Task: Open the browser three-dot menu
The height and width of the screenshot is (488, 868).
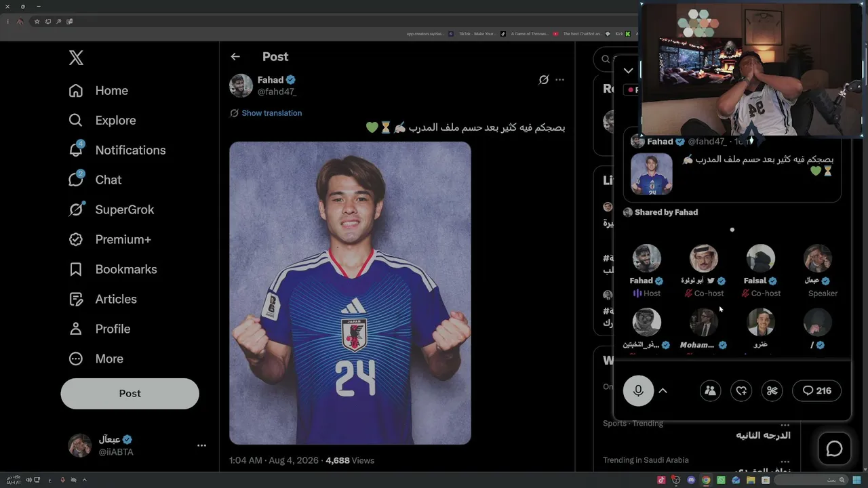Action: pyautogui.click(x=7, y=22)
